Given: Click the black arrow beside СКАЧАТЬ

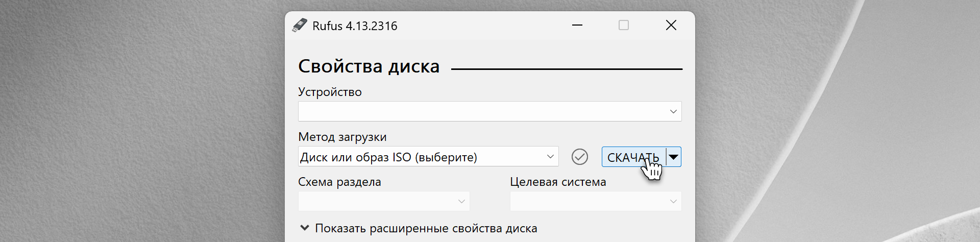Looking at the screenshot, I should 674,157.
